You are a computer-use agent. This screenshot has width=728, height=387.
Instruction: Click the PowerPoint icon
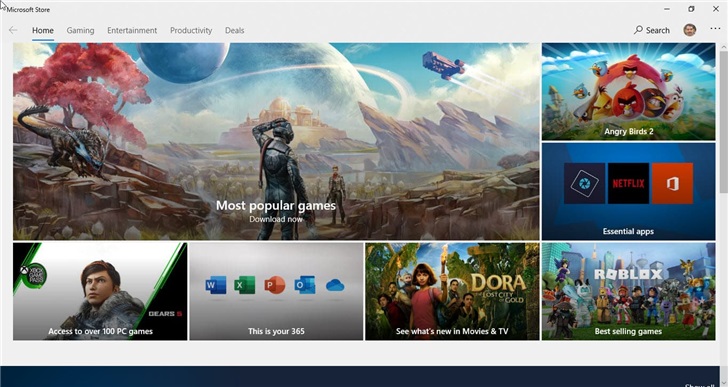274,285
